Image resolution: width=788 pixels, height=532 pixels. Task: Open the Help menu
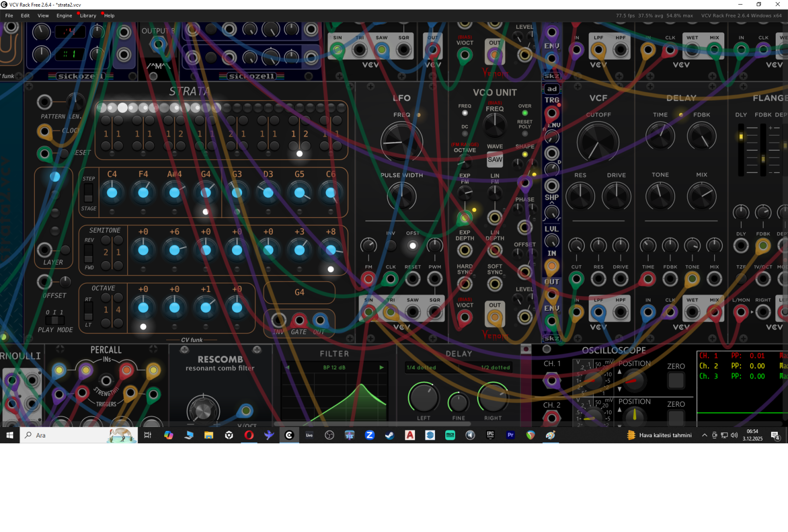pos(109,15)
